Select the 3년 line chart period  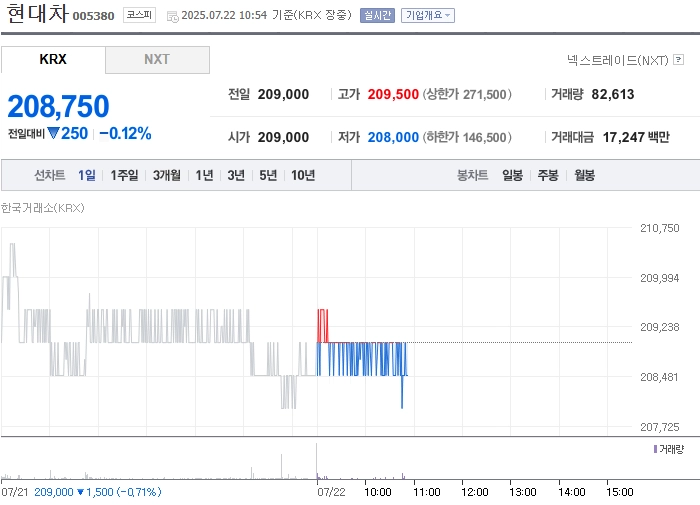(x=236, y=175)
